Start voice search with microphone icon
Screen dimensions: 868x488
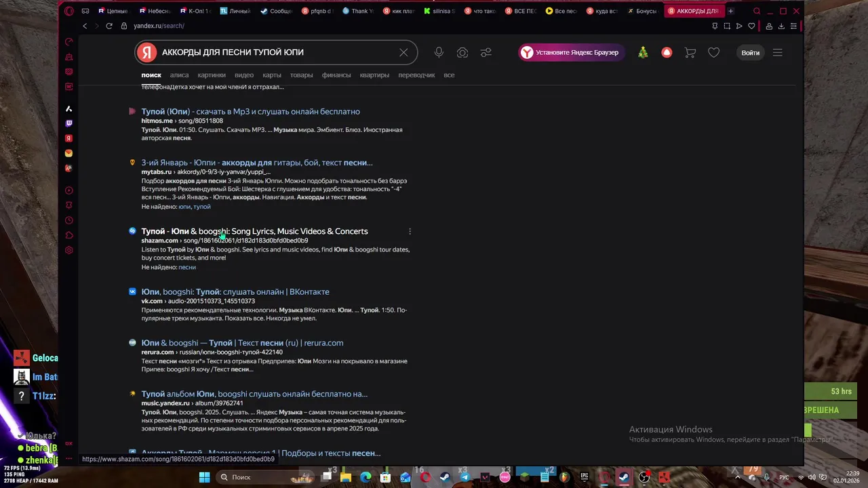[439, 52]
